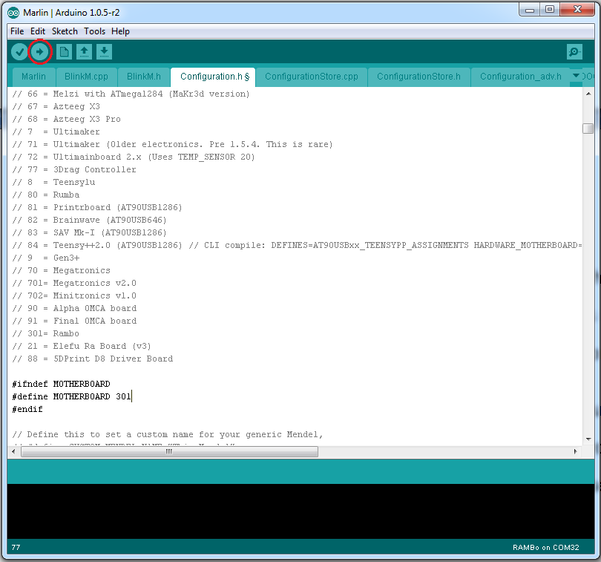Select the ConfigurationStore.cpp tab

click(x=311, y=77)
